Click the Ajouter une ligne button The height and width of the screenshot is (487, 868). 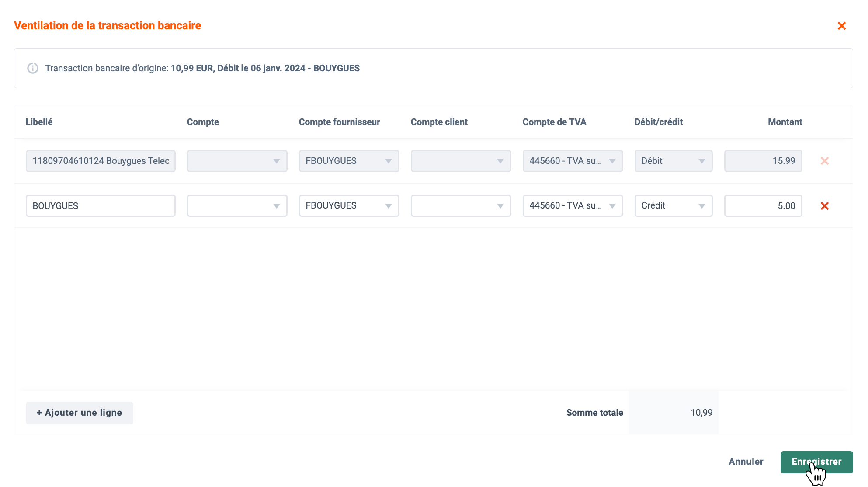(79, 413)
